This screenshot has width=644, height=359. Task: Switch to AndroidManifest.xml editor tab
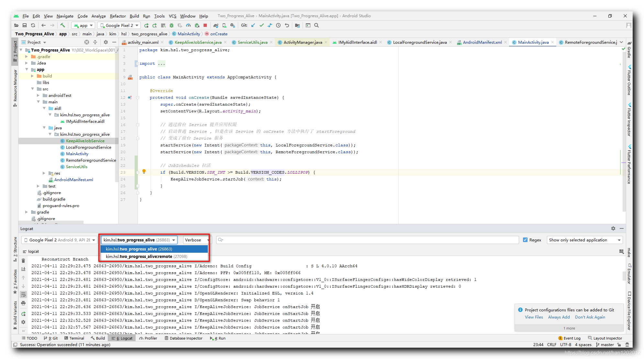click(482, 42)
